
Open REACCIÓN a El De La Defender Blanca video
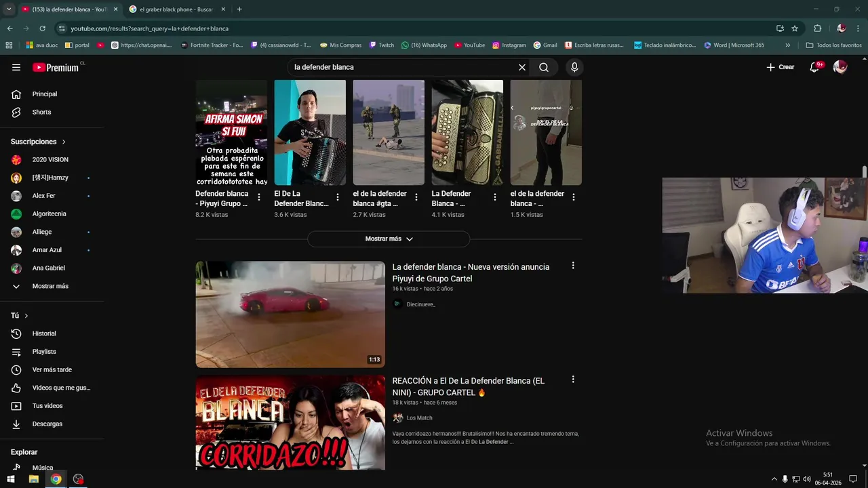point(469,386)
